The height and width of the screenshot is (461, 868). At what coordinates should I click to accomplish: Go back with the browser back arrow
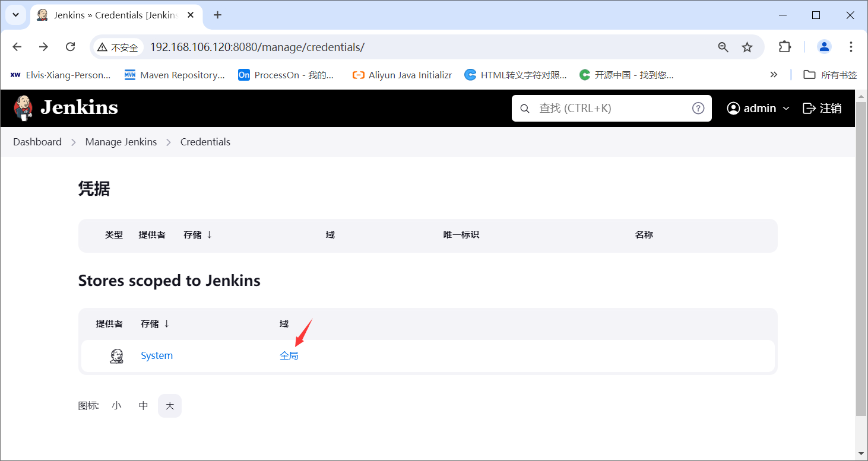pyautogui.click(x=17, y=47)
